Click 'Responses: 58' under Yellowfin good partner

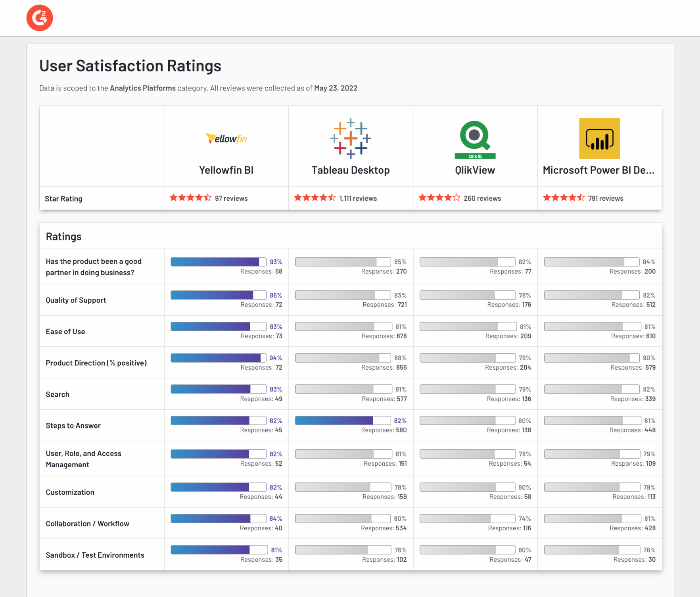261,271
